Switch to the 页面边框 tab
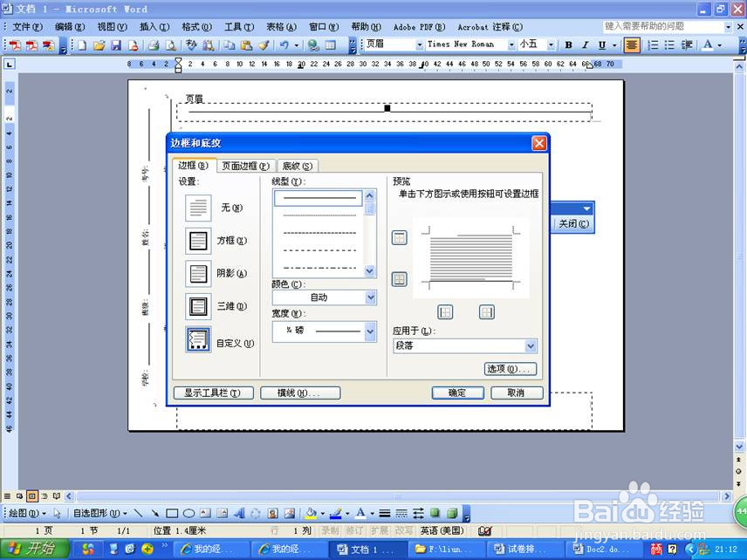747x560 pixels. [x=246, y=166]
